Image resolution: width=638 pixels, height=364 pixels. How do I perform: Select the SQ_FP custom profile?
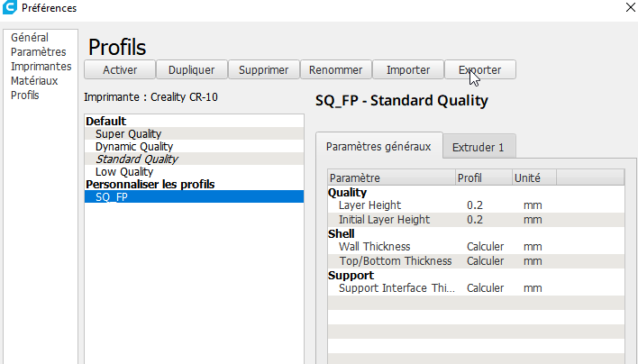[194, 196]
